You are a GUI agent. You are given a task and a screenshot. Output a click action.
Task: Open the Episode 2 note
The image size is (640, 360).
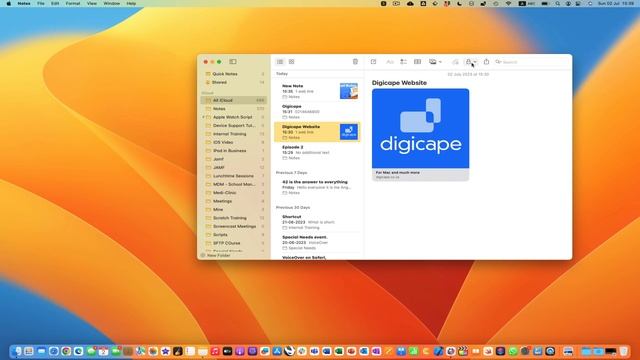[317, 152]
